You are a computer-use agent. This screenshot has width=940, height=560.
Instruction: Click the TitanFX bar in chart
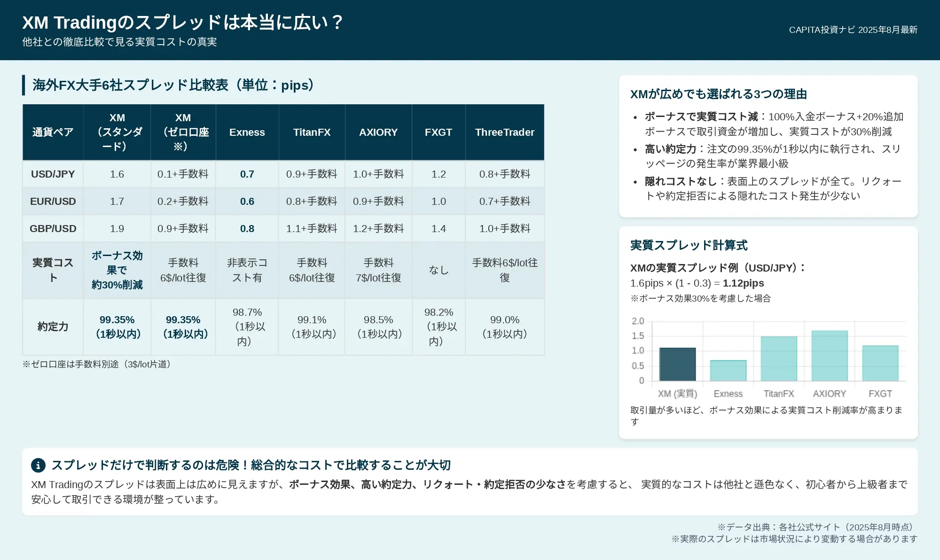pos(779,358)
